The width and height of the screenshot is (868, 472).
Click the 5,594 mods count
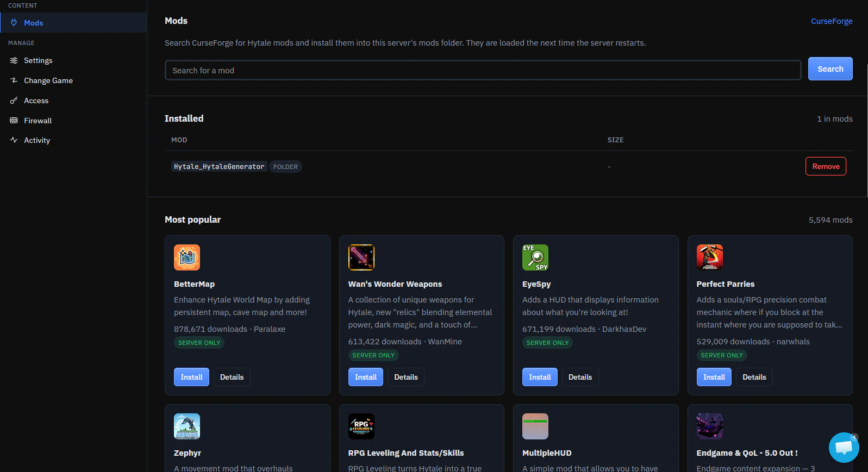coord(830,220)
